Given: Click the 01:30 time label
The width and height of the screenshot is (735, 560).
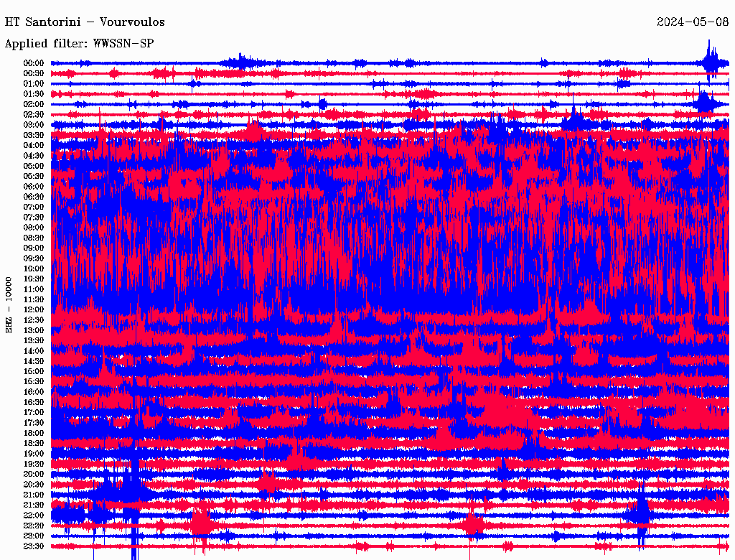Looking at the screenshot, I should click(34, 94).
